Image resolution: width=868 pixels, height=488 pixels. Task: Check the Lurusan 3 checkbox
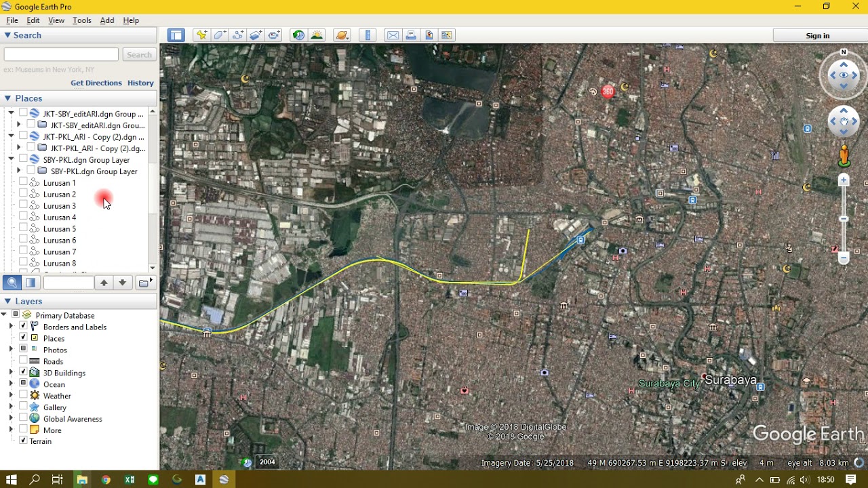coord(23,205)
